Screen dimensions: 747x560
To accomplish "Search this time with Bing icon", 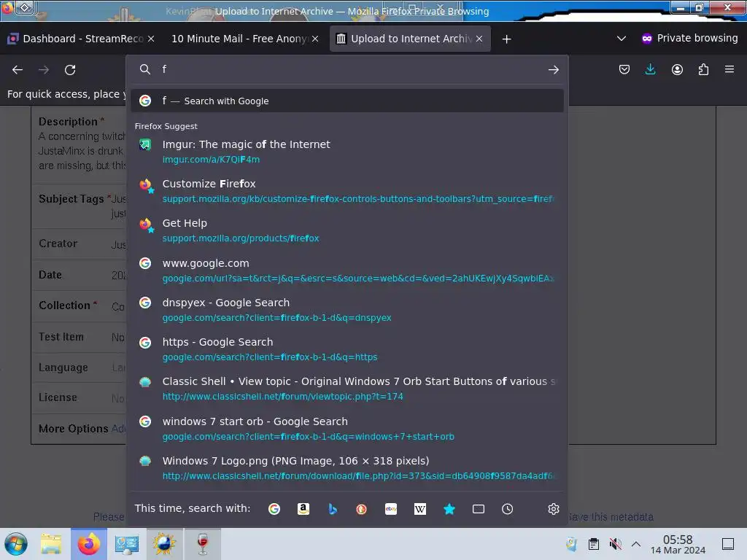I will 333,509.
